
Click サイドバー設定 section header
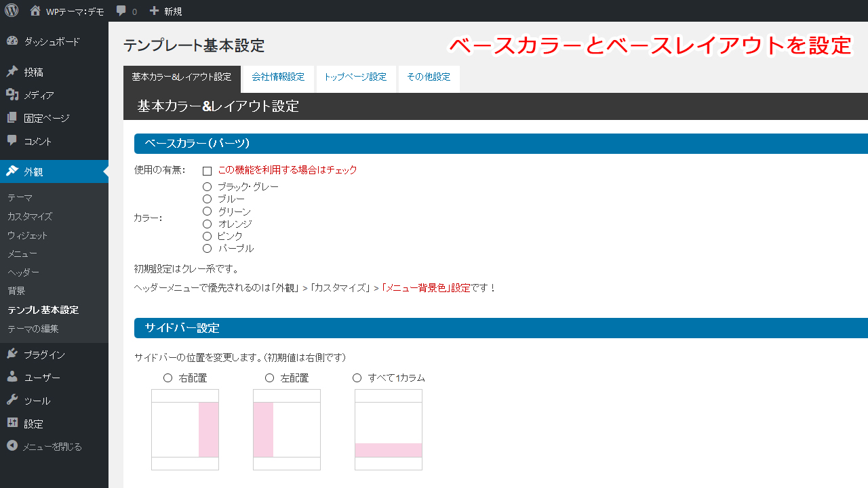[501, 328]
